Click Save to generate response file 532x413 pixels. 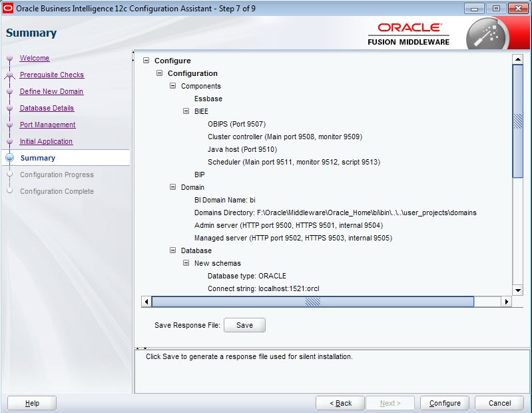click(244, 325)
